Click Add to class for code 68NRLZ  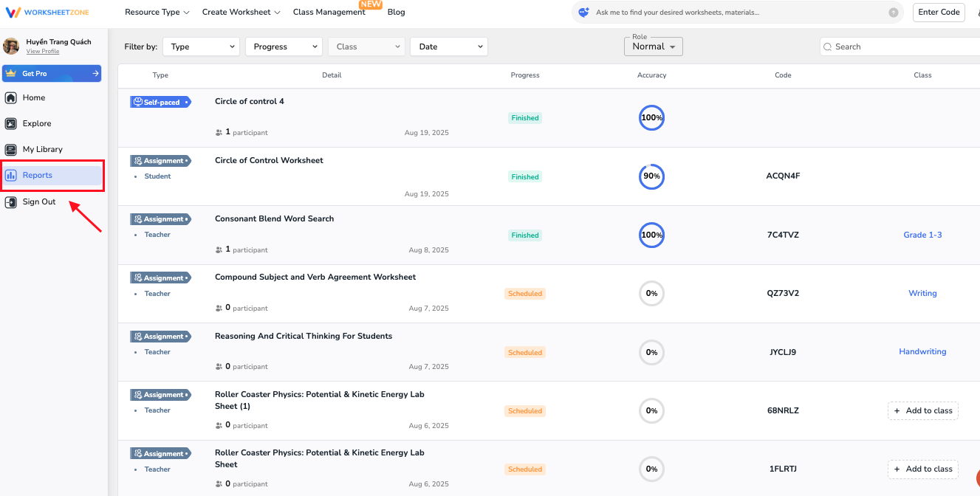pos(923,410)
